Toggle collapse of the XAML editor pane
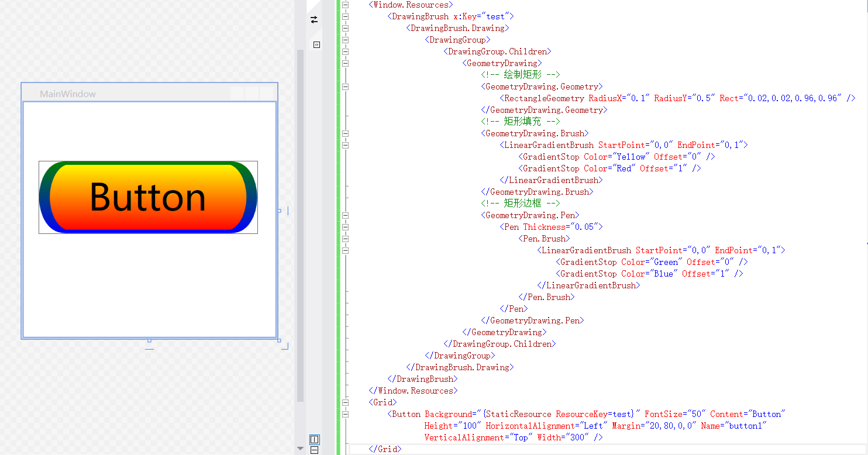Screen dimensions: 868x455 click(316, 44)
